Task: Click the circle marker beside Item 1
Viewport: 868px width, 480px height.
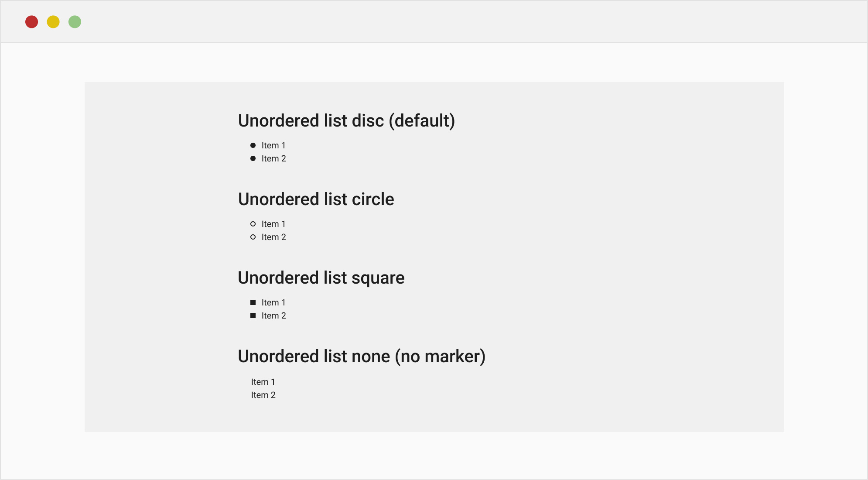Action: 254,223
